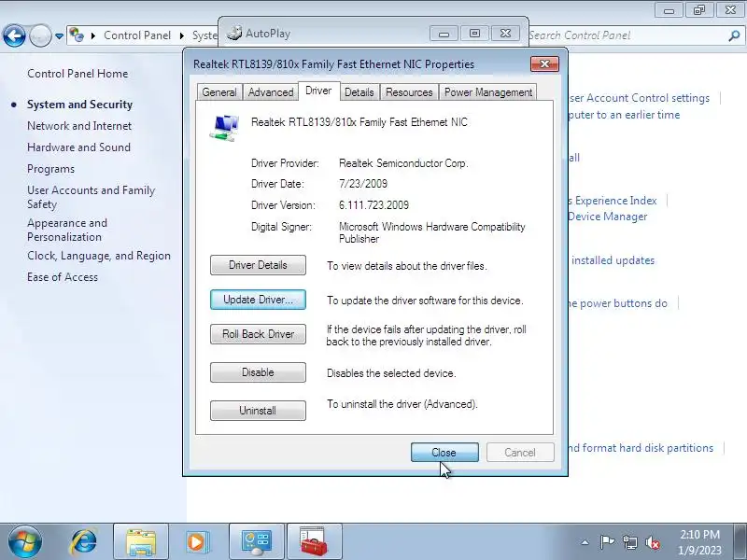This screenshot has width=747, height=560.
Task: Close NIC Properties with red X
Action: pos(544,63)
